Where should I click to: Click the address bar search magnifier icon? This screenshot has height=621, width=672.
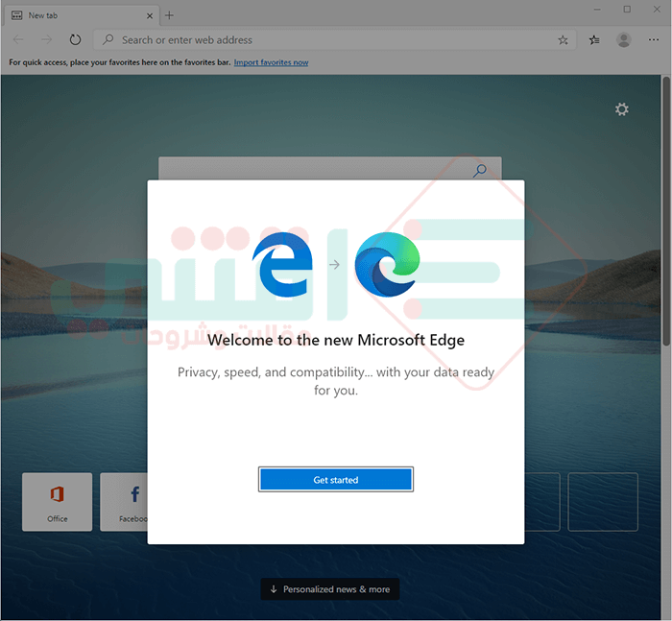pyautogui.click(x=108, y=40)
